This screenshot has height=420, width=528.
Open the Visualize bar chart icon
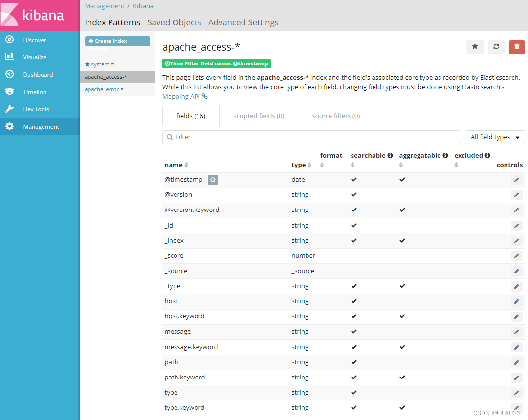tap(10, 57)
